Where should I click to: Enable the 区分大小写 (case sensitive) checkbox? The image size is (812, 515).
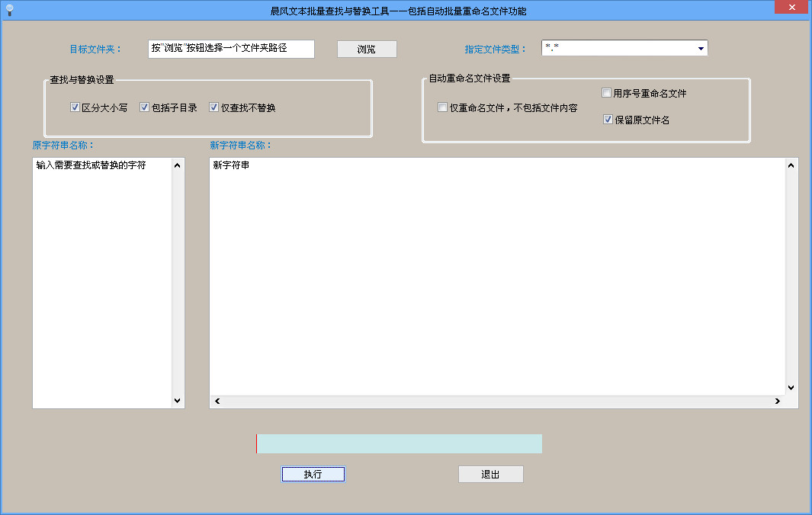click(74, 107)
